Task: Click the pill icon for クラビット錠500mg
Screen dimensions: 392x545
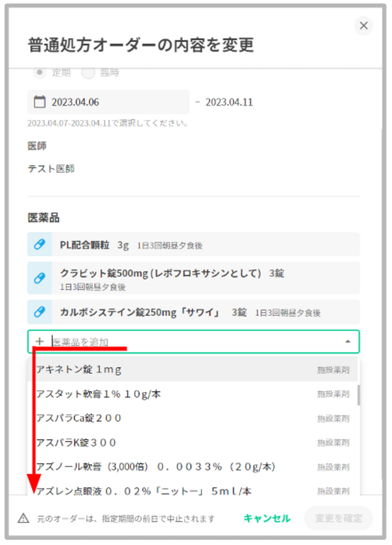Action: point(40,278)
